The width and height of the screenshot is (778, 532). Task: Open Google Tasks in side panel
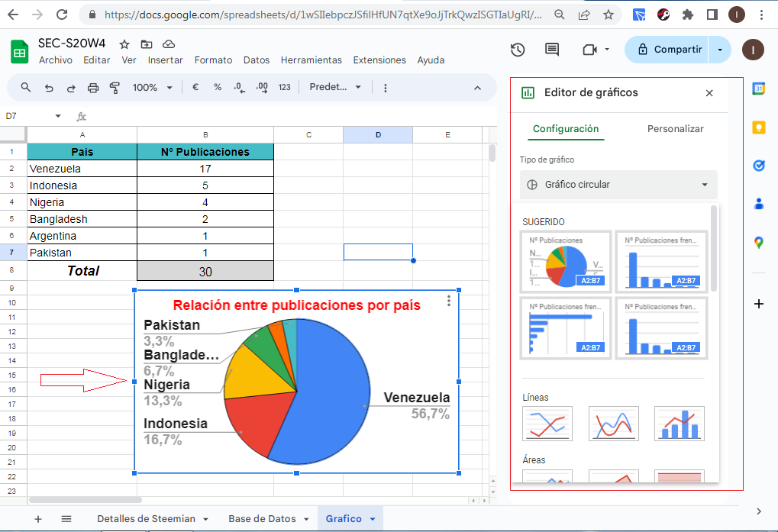tap(759, 166)
